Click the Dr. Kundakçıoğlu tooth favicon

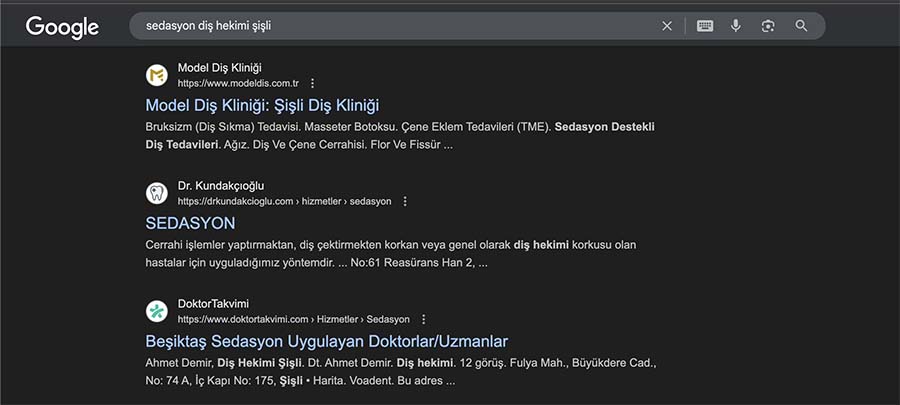click(157, 193)
